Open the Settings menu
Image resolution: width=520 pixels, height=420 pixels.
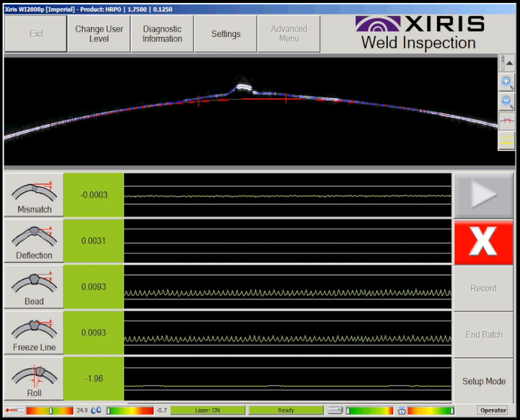point(226,34)
